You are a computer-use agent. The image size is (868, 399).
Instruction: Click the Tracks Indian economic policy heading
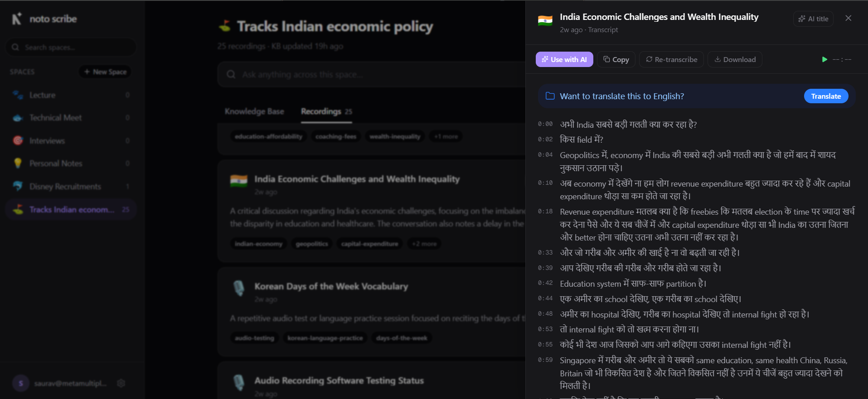(x=335, y=26)
